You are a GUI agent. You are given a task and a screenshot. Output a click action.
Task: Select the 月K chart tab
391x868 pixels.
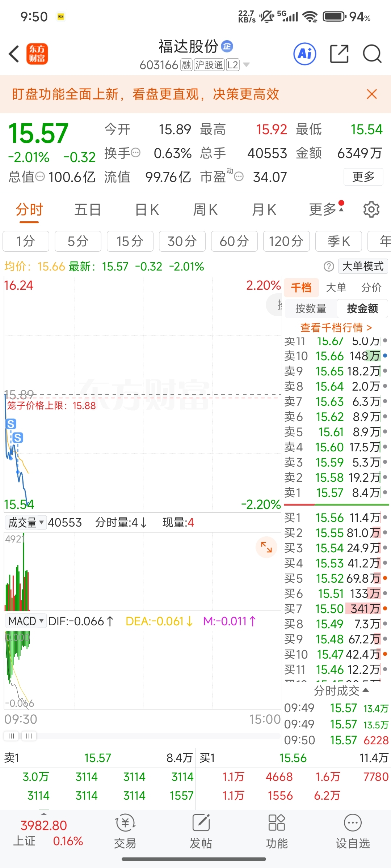click(264, 209)
